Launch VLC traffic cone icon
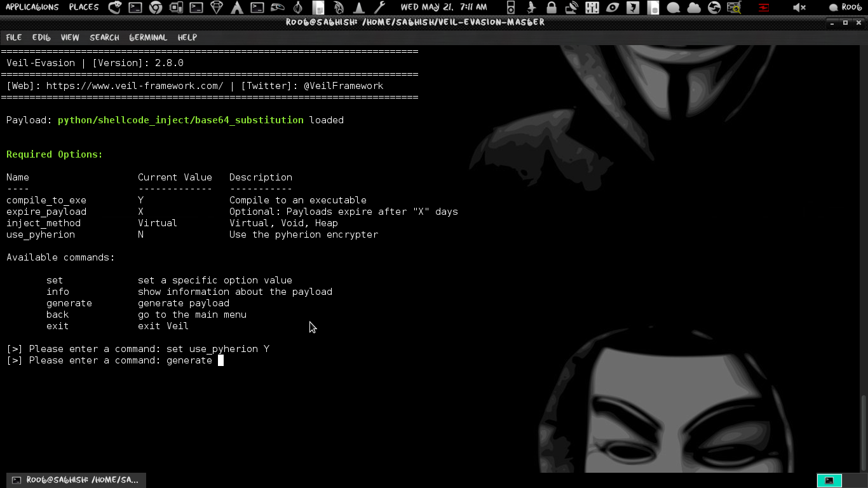The image size is (868, 488). 359,8
